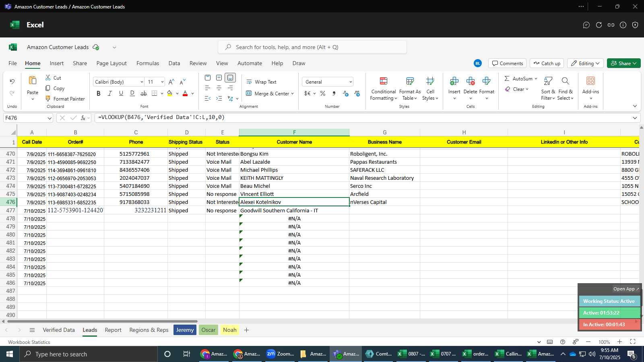Toggle middle vertical alignment
This screenshot has width=644, height=362.
219,78
